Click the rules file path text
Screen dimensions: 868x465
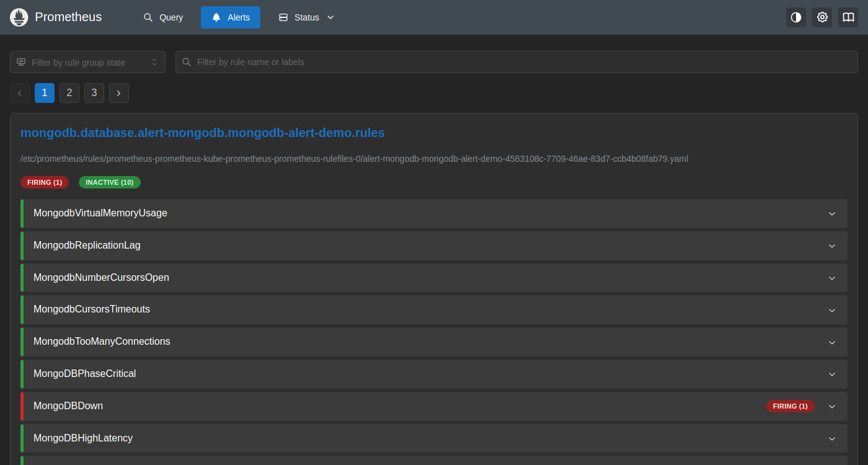pos(354,159)
